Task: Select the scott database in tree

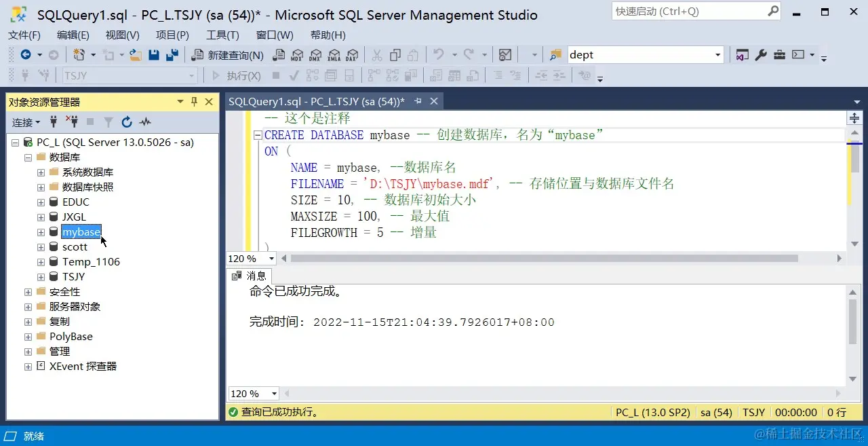Action: pyautogui.click(x=75, y=247)
